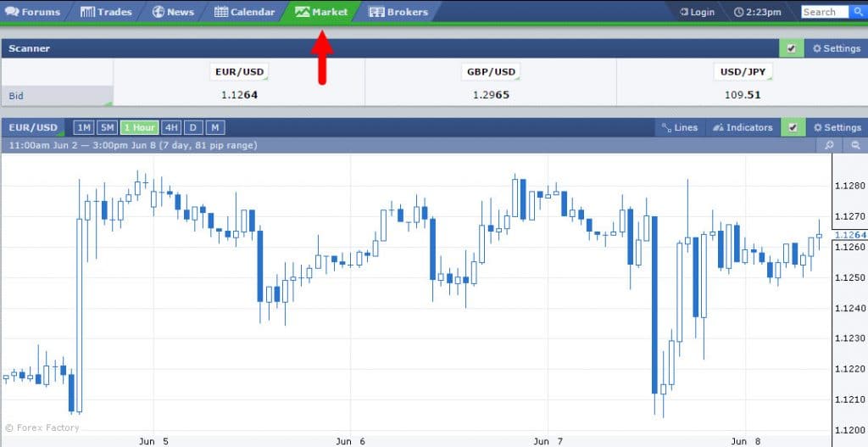
Task: Open the chart Indicators menu
Action: 743,127
